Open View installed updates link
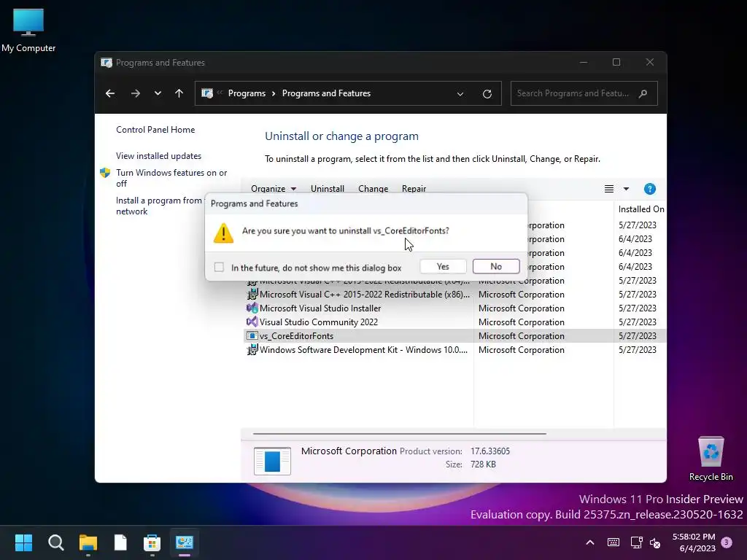 coord(158,156)
